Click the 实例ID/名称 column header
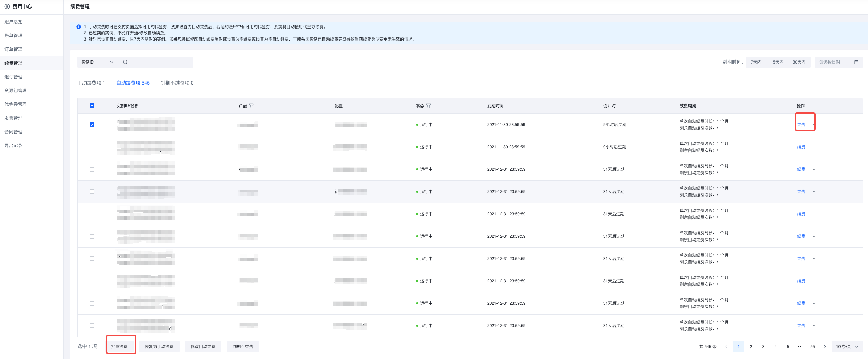This screenshot has height=359, width=868. coord(127,106)
